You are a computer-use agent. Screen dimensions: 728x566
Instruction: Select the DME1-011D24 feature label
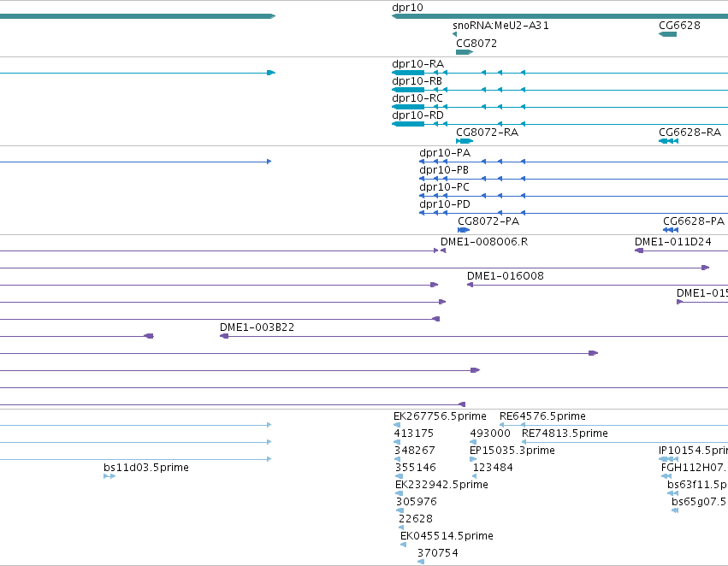[x=672, y=242]
